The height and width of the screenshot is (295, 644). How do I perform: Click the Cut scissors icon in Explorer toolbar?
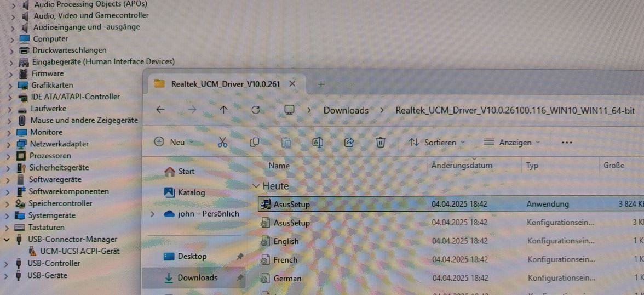(222, 143)
